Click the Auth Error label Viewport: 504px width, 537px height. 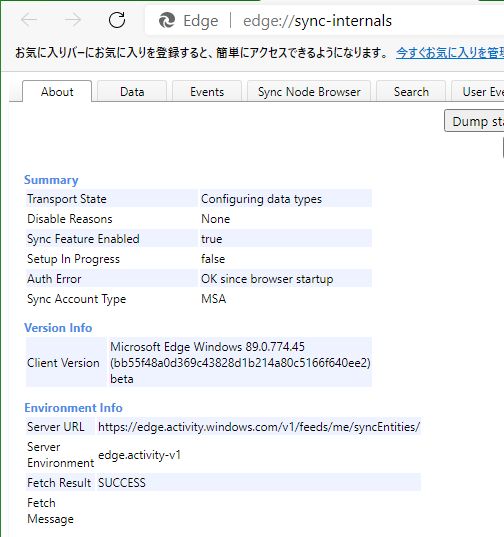pyautogui.click(x=54, y=279)
